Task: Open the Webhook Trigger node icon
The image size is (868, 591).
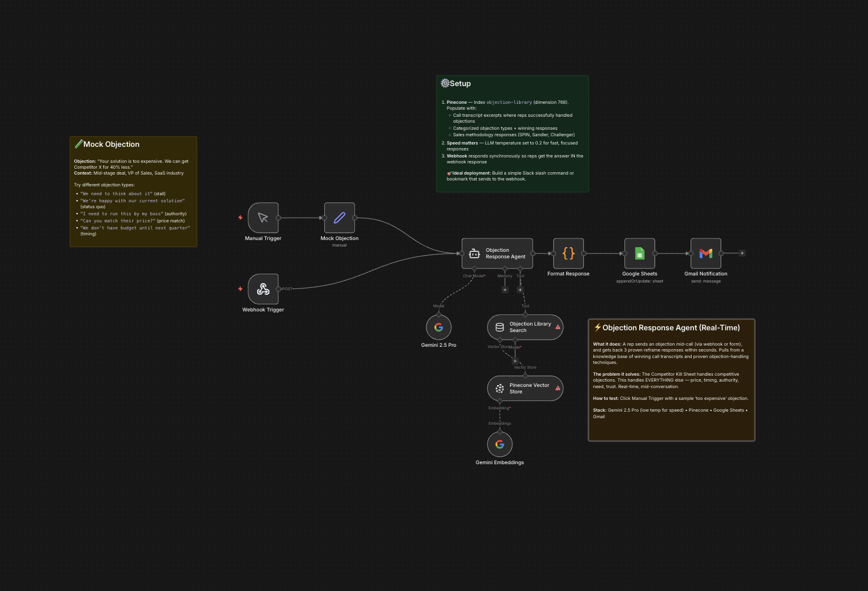Action: 263,289
